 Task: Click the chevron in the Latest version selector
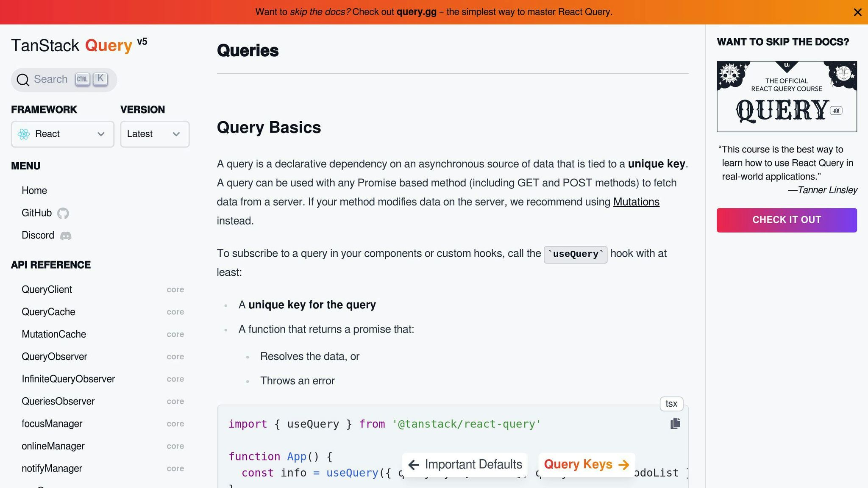click(x=176, y=134)
